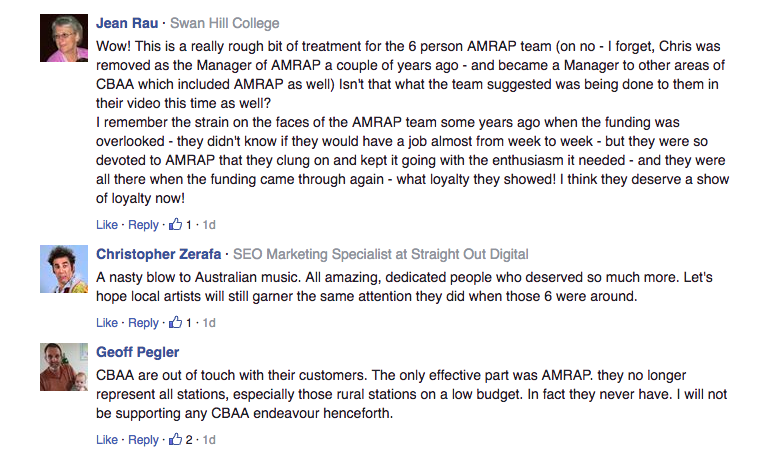This screenshot has width=760, height=459.
Task: View the 1d timestamp on Geoff Pegler's comment
Action: coord(209,440)
